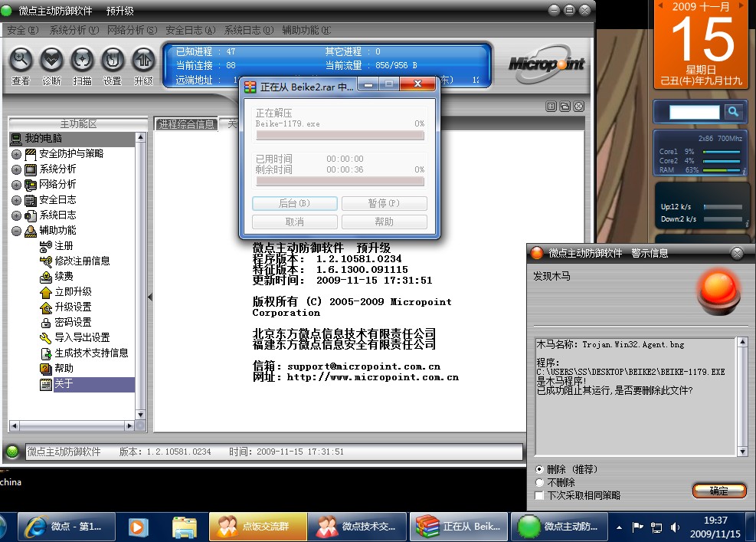
Task: Select the 续费 renewal icon in tree
Action: 46,277
